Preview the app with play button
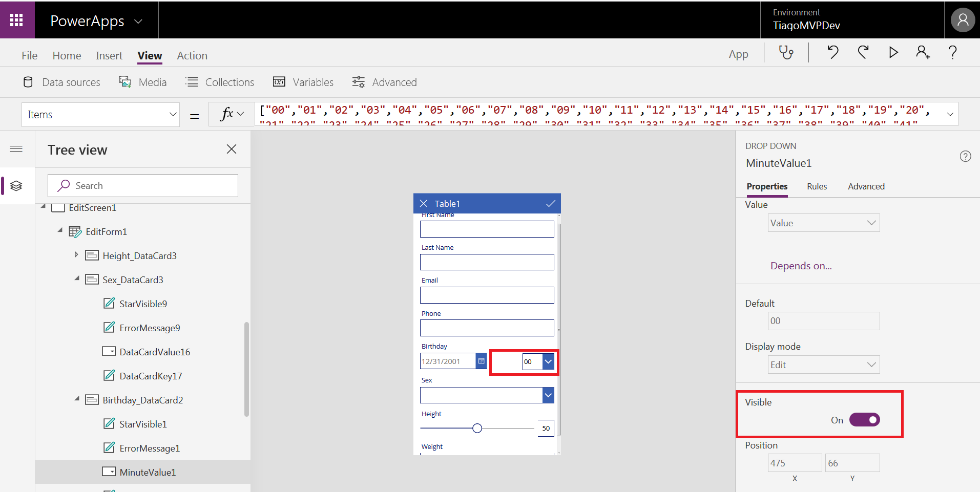Screen dimensions: 980x492 [x=893, y=52]
